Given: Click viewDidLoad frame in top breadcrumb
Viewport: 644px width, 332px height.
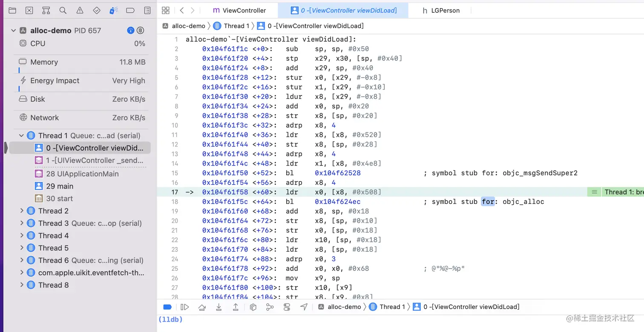Looking at the screenshot, I should click(x=310, y=26).
